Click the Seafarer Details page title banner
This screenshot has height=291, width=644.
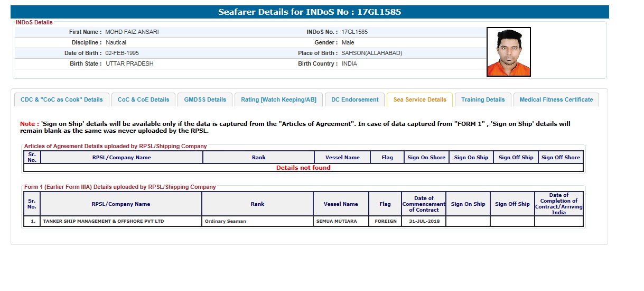click(x=310, y=12)
